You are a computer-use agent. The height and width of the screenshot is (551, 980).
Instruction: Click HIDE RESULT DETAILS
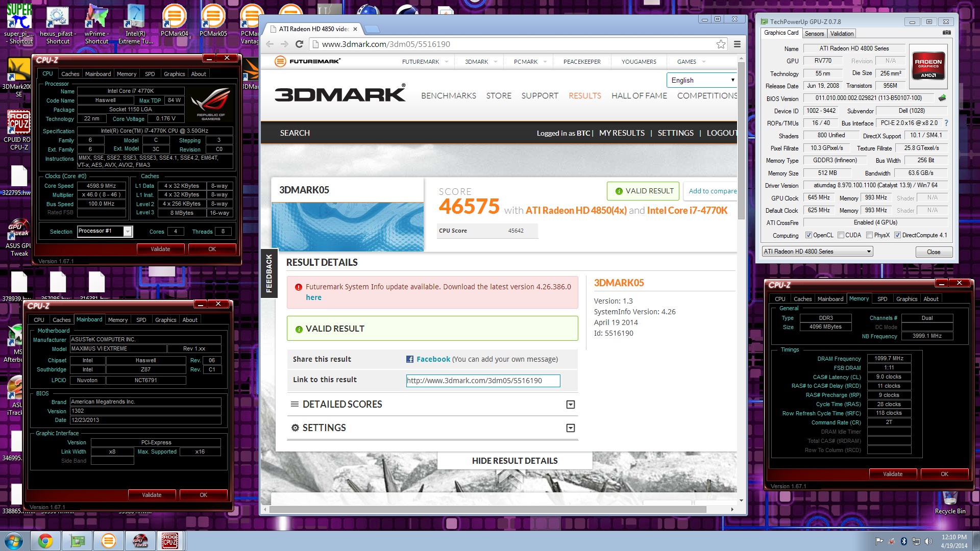tap(514, 461)
